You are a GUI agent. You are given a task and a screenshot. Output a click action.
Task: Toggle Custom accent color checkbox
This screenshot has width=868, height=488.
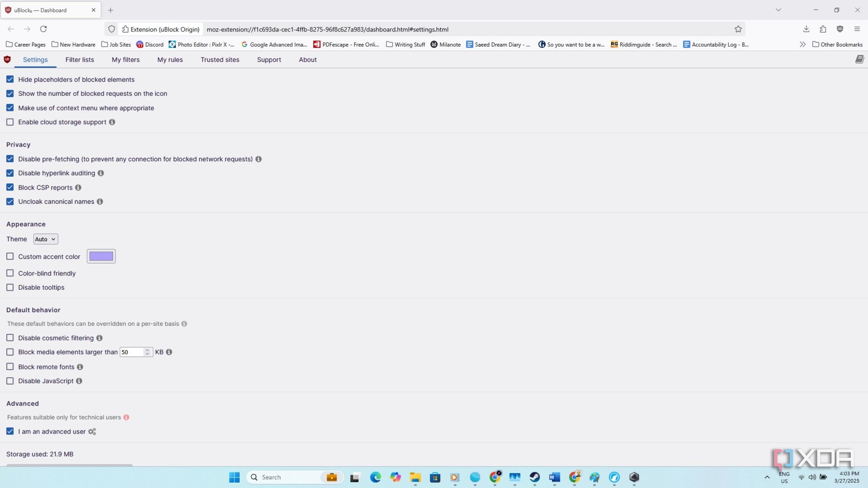click(x=10, y=257)
